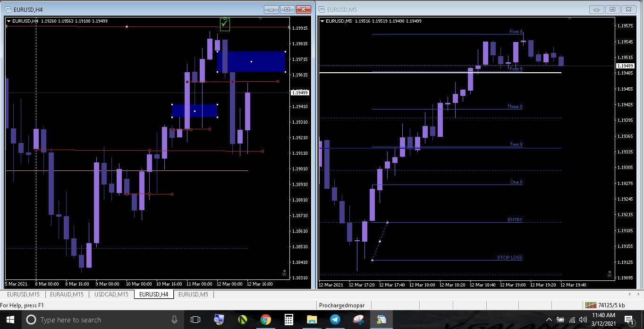Screen dimensions: 644x329
Task: Maximize the EURUSD,H4 chart window
Action: pos(287,9)
